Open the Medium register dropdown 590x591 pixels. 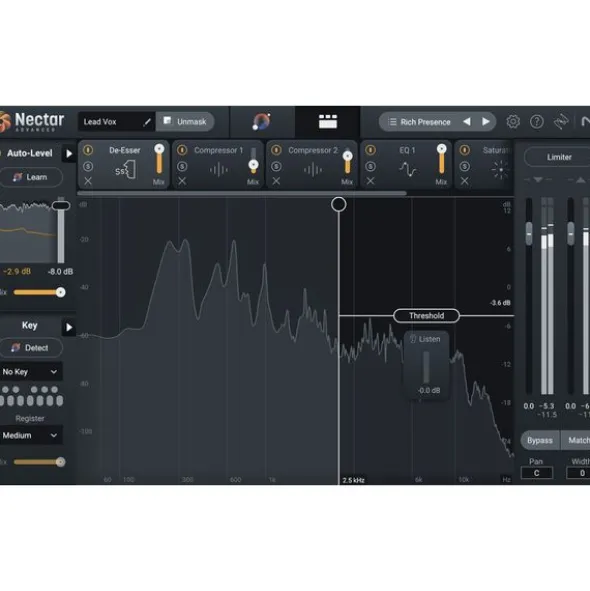(x=30, y=435)
